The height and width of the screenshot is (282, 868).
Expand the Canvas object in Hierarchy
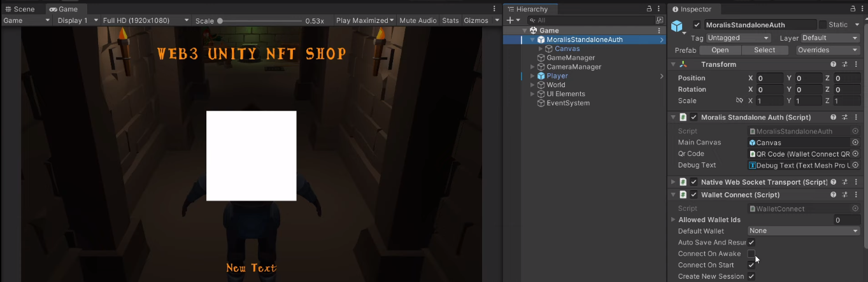click(x=541, y=48)
